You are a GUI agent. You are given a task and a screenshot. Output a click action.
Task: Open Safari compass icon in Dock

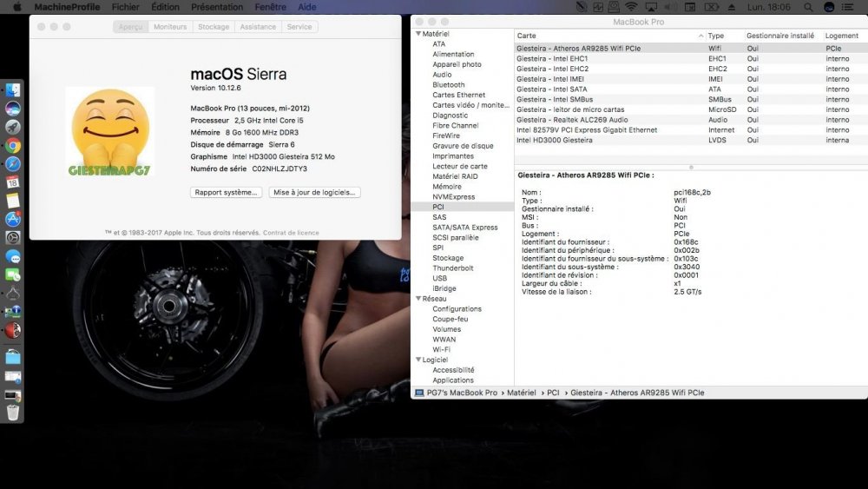point(13,164)
